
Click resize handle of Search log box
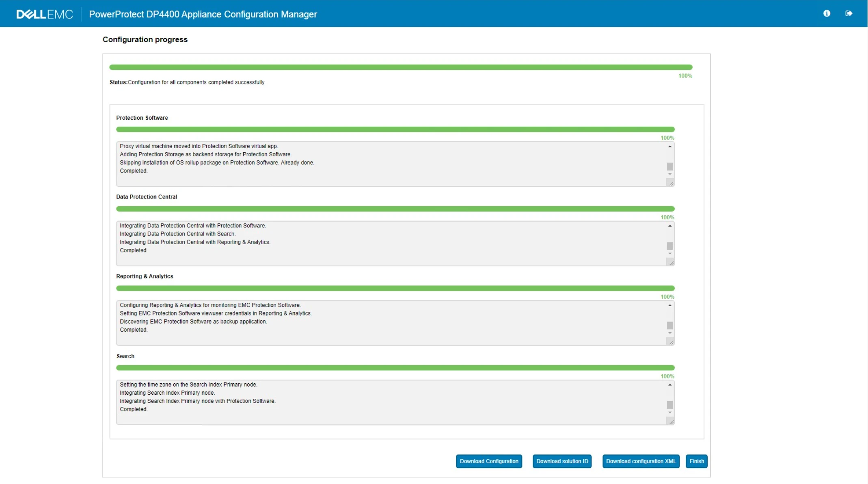(x=671, y=422)
